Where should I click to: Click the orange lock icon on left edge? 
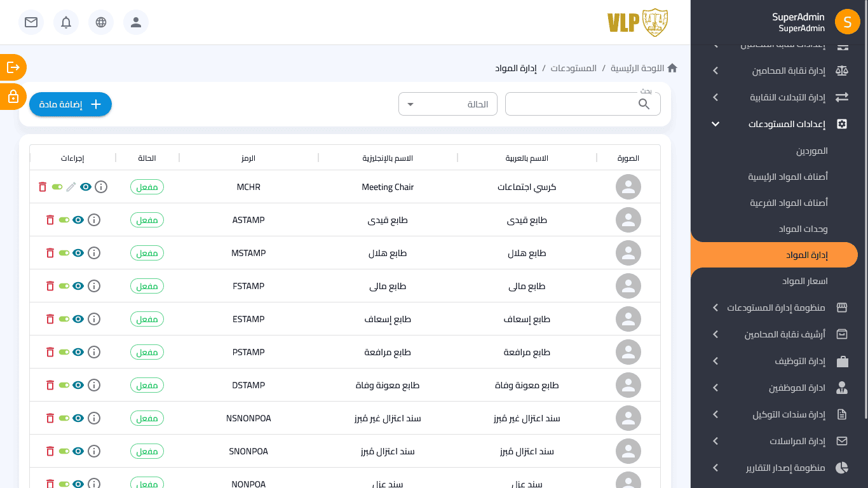tap(13, 97)
